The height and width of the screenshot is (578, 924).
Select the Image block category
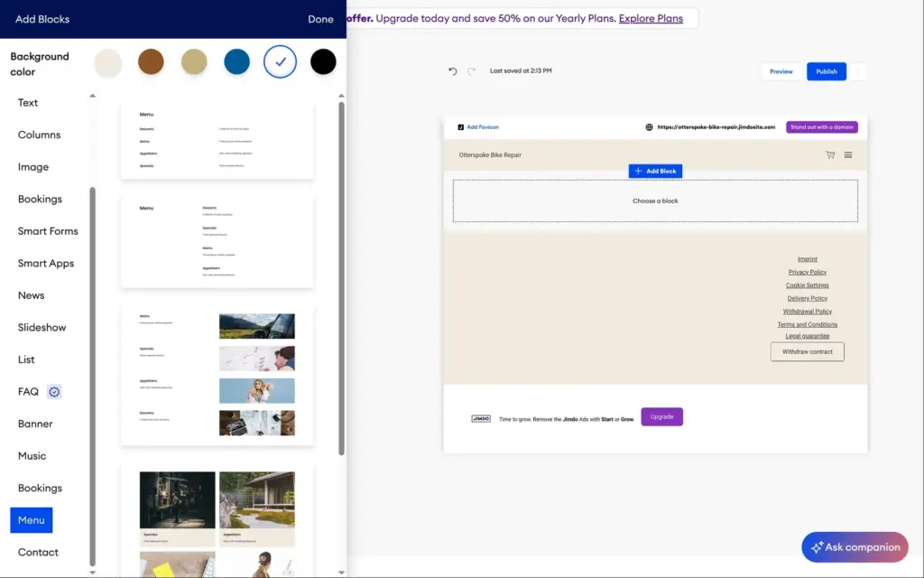(x=33, y=167)
